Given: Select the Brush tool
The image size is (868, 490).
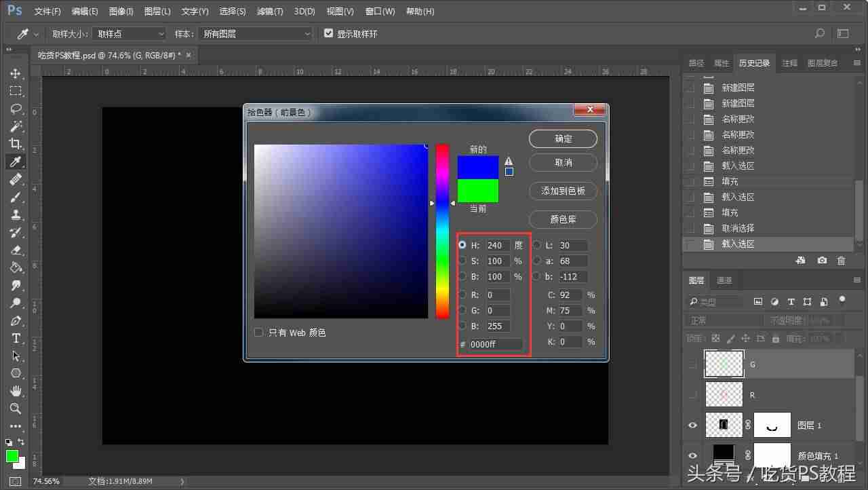Looking at the screenshot, I should pos(16,197).
